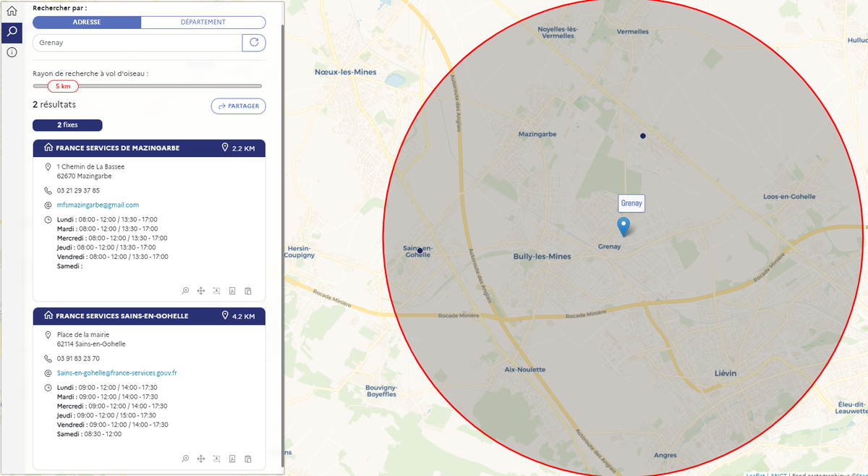This screenshot has height=476, width=868.
Task: Click the 5 km search radius slider handle
Action: pos(63,86)
